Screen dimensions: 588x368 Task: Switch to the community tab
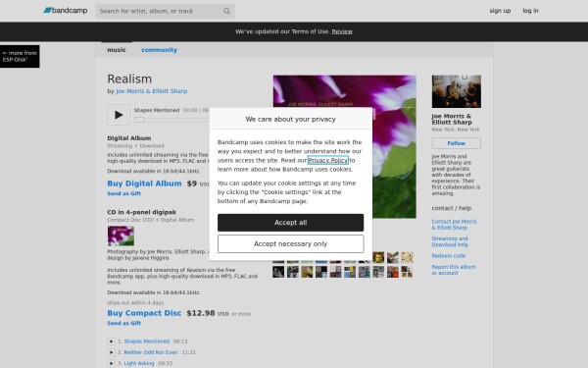(x=159, y=50)
